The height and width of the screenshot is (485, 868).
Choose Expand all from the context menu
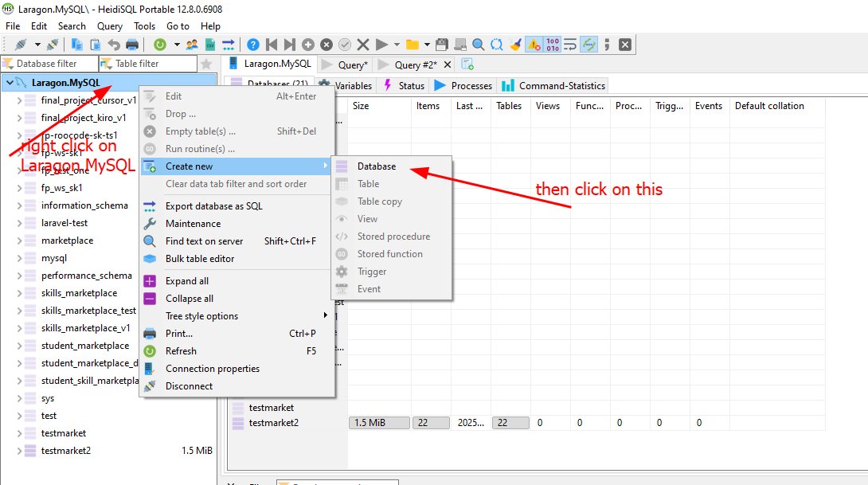pos(237,280)
